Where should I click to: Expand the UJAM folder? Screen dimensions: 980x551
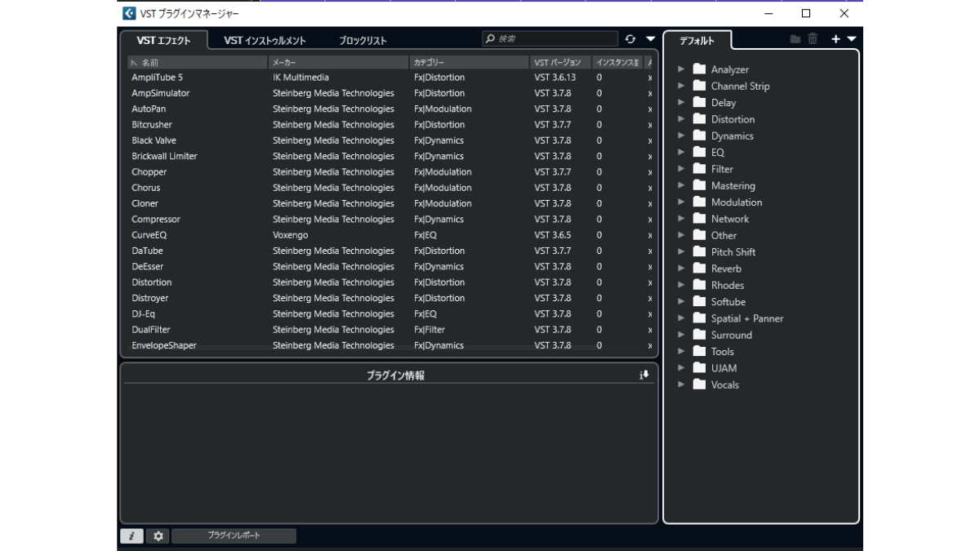tap(681, 368)
